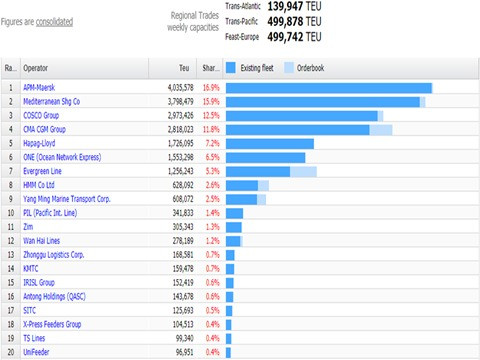The image size is (480, 360).
Task: Select the 16.9% share value
Action: click(211, 88)
